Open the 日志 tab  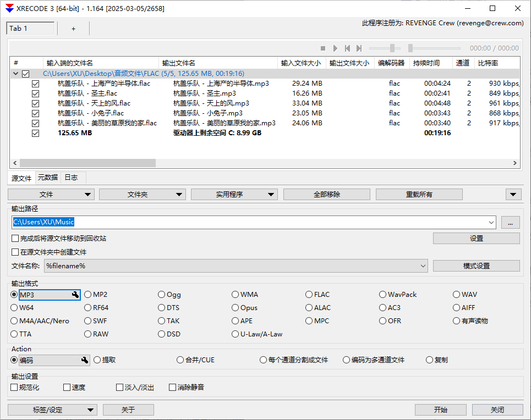70,178
